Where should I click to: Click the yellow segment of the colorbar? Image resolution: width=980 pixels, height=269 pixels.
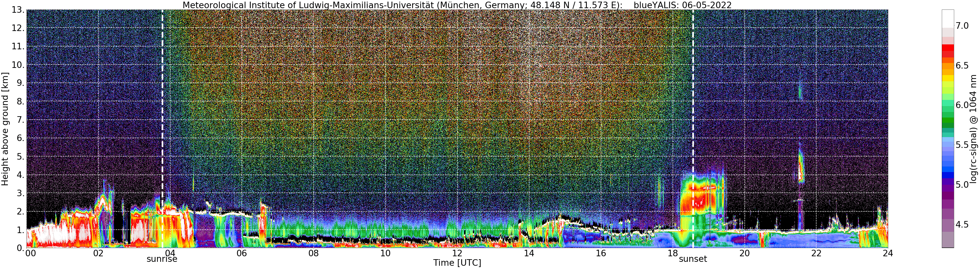coord(948,78)
